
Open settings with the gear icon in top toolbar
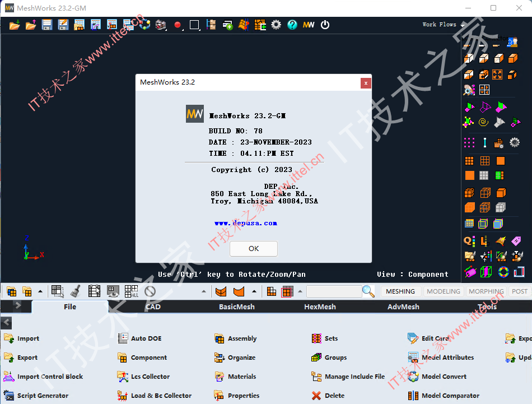[276, 25]
